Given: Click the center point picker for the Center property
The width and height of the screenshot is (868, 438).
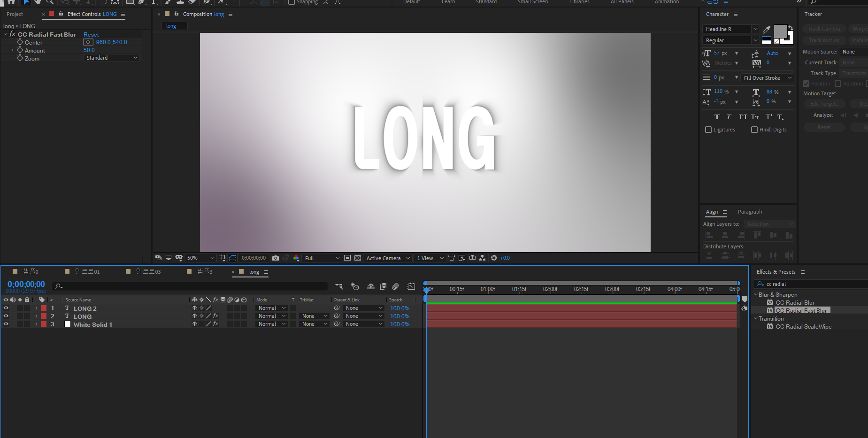Looking at the screenshot, I should tap(88, 42).
